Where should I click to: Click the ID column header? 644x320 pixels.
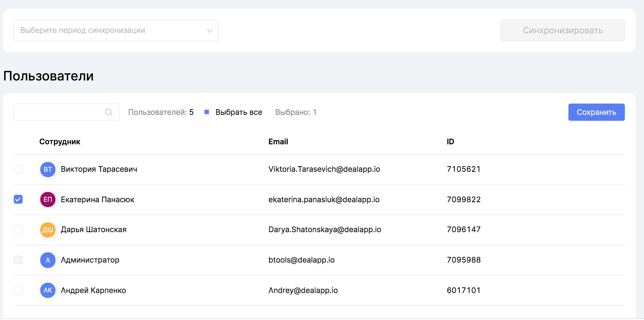point(450,142)
